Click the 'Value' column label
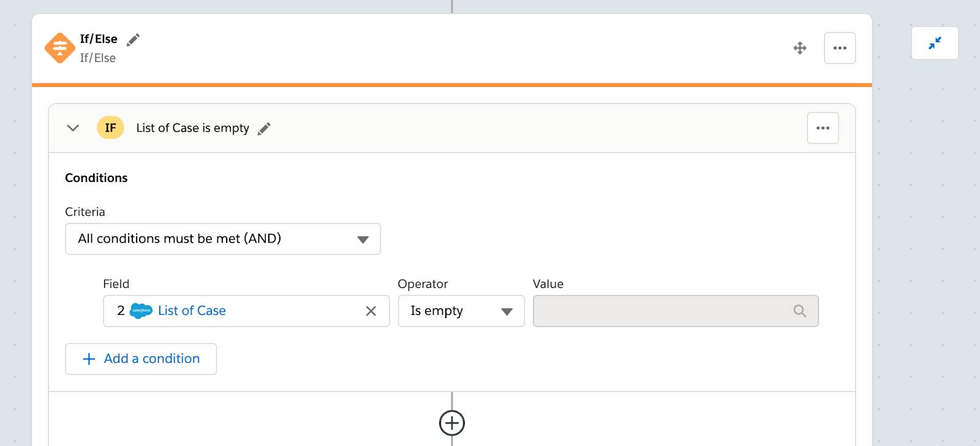The width and height of the screenshot is (980, 446). click(x=548, y=284)
